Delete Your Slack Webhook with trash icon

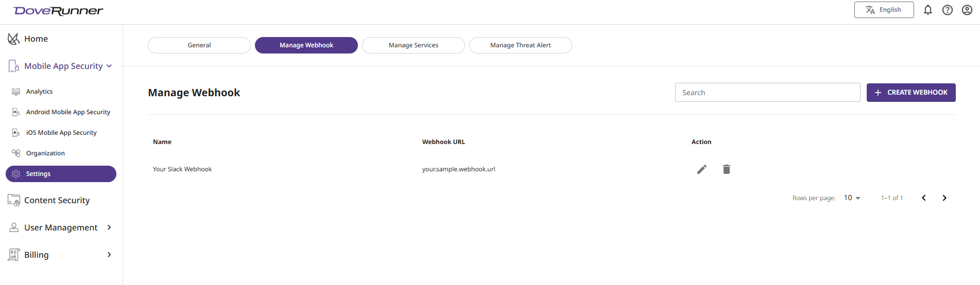click(727, 169)
